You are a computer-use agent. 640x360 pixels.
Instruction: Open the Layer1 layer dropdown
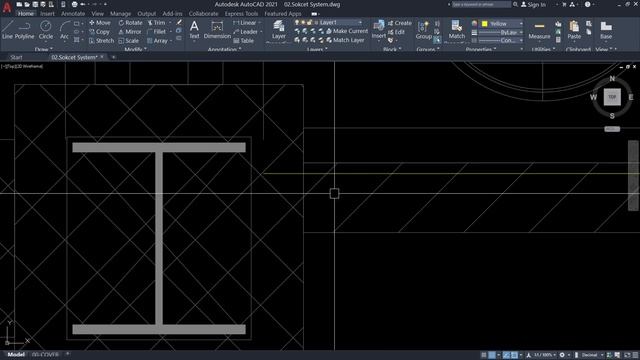(x=339, y=22)
